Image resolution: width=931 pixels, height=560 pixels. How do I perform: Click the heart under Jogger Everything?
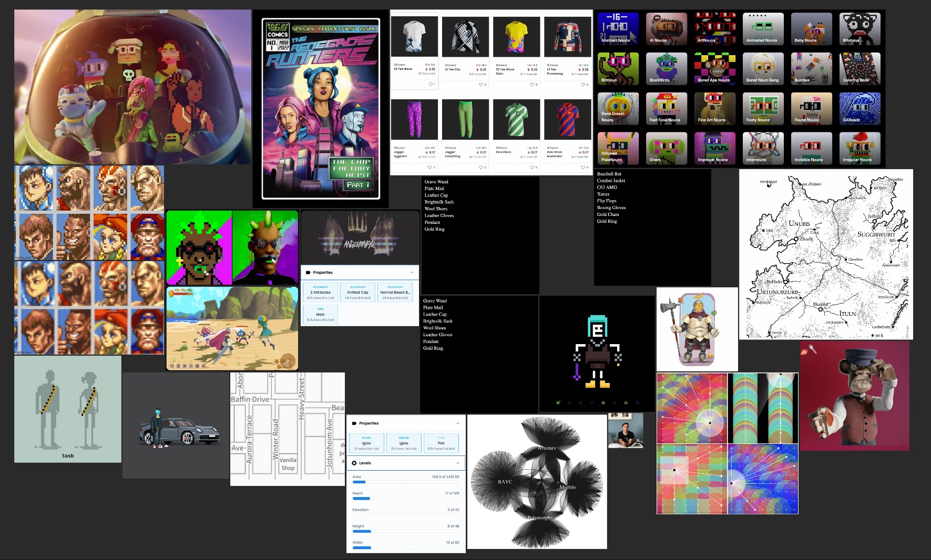click(480, 167)
